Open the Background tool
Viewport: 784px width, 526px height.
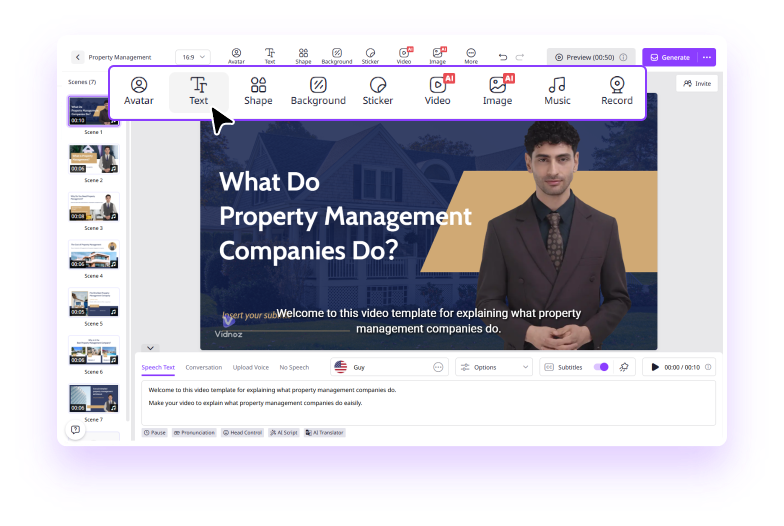(x=318, y=91)
